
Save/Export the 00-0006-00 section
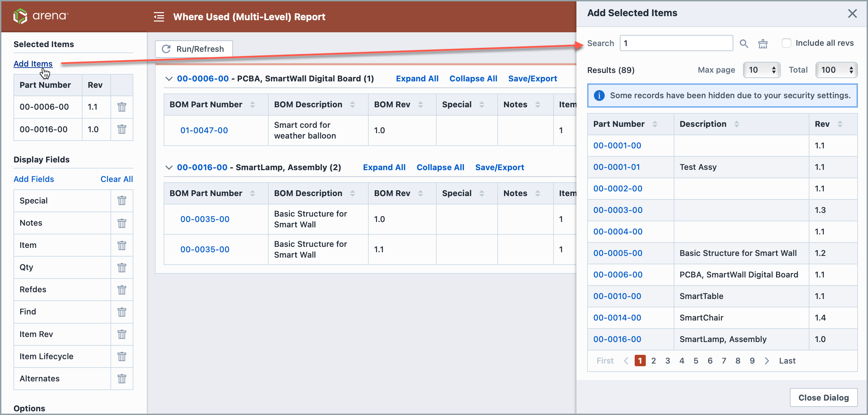pyautogui.click(x=532, y=79)
